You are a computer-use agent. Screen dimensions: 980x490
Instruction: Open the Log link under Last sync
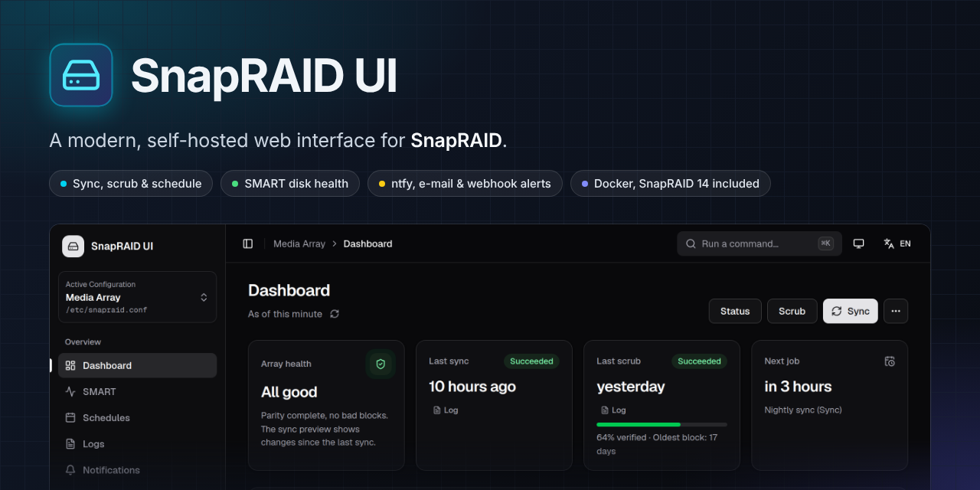point(446,410)
